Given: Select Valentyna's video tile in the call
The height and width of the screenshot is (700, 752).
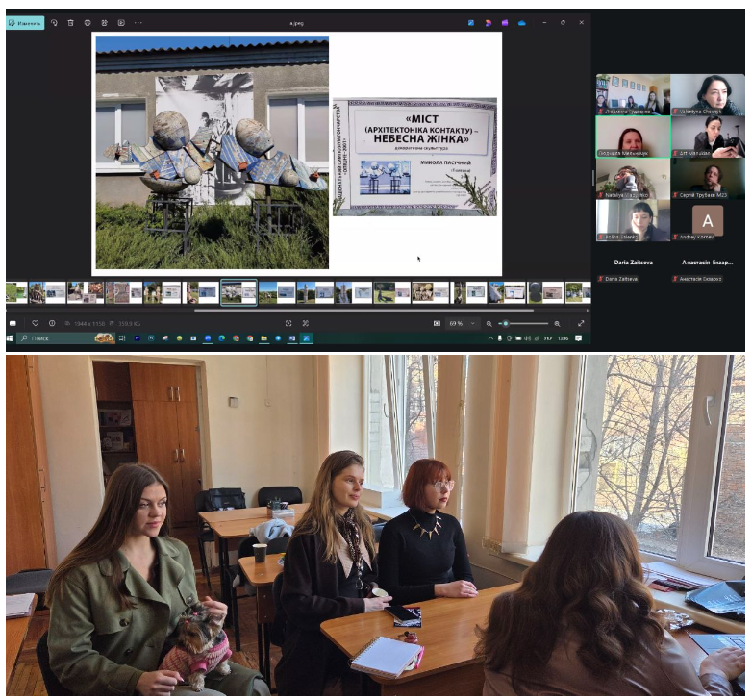Looking at the screenshot, I should [x=708, y=94].
